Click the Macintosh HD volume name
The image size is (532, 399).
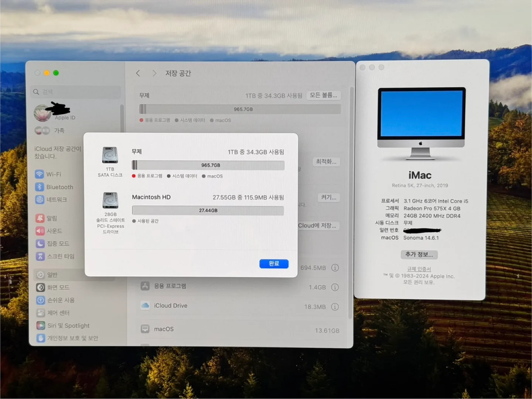[x=151, y=197]
